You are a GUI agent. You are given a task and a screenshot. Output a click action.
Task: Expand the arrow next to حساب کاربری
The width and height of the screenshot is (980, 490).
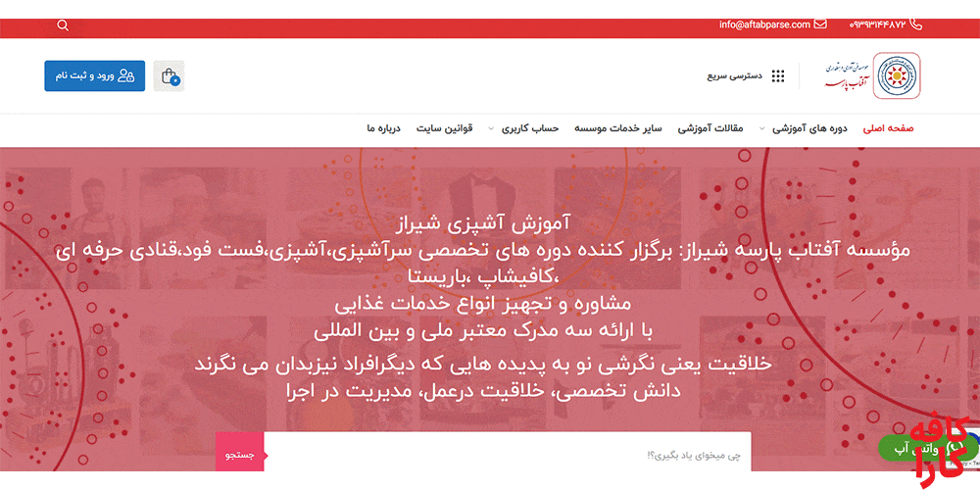[491, 128]
